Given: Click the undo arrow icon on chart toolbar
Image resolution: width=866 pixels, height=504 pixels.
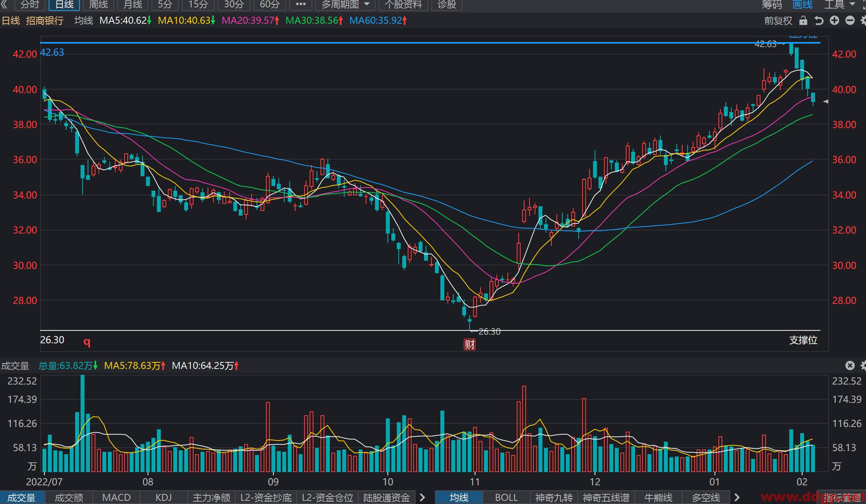Looking at the screenshot, I should (x=818, y=21).
